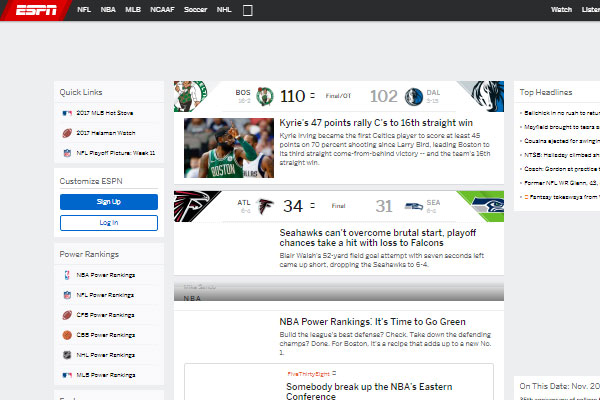The height and width of the screenshot is (400, 600).
Task: Open the SEA team abbreviation
Action: tap(433, 202)
